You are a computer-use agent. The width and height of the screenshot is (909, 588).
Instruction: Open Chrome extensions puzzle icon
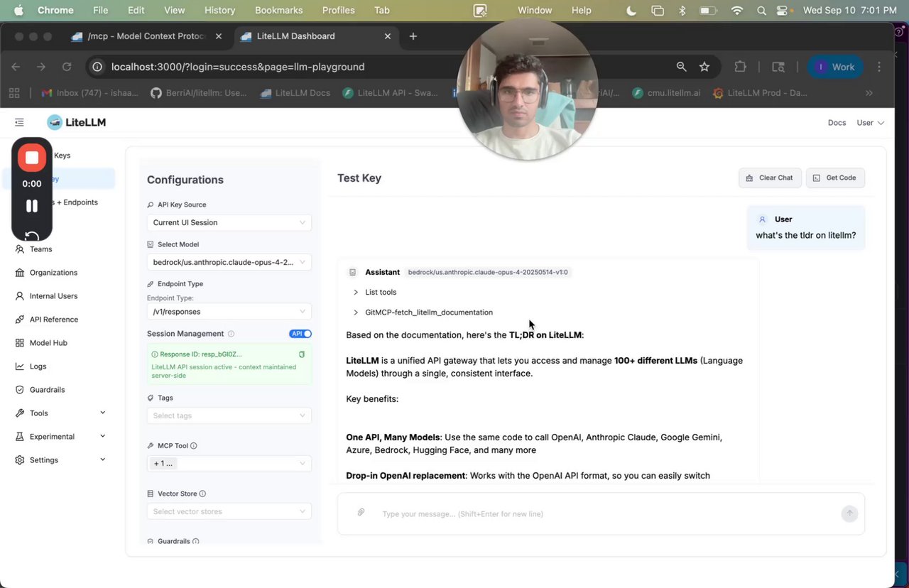pos(741,67)
